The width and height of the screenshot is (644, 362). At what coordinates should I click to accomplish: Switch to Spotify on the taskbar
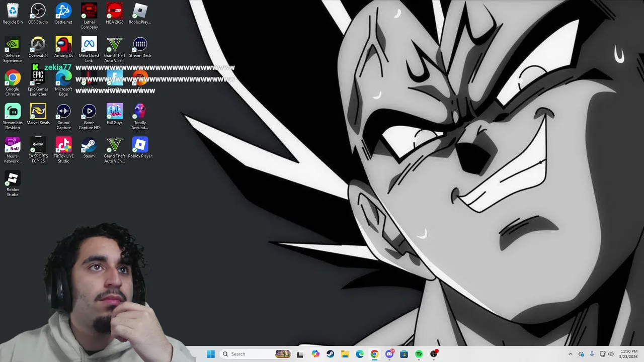click(419, 354)
